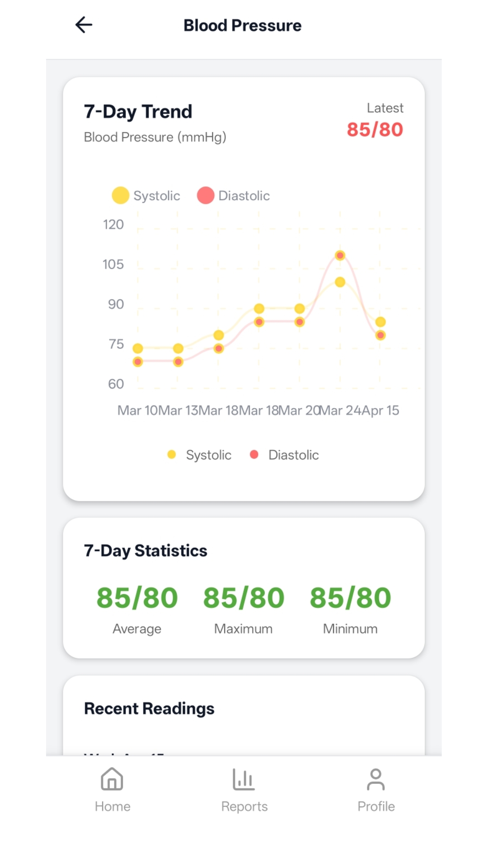The width and height of the screenshot is (488, 868).
Task: Open the Profile person icon
Action: click(x=376, y=779)
